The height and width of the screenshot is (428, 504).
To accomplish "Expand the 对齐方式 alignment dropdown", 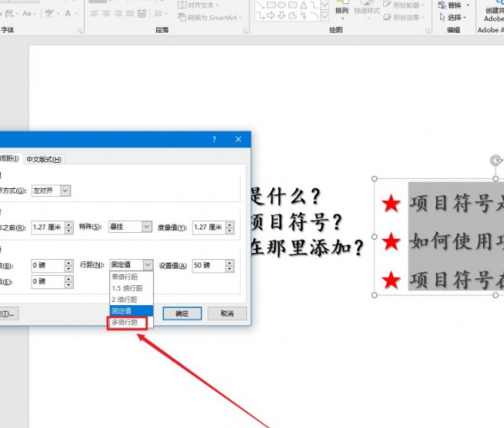I will [66, 191].
